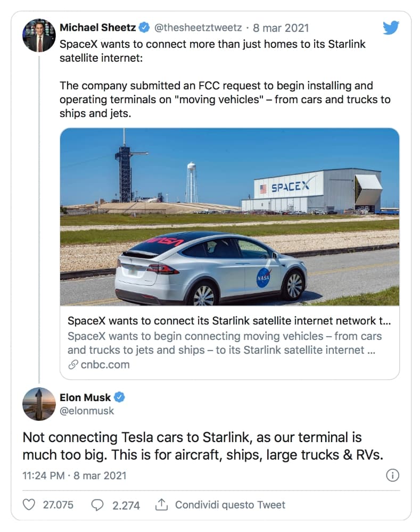The height and width of the screenshot is (532, 420).
Task: Open the SpaceX building article image
Action: pyautogui.click(x=229, y=217)
